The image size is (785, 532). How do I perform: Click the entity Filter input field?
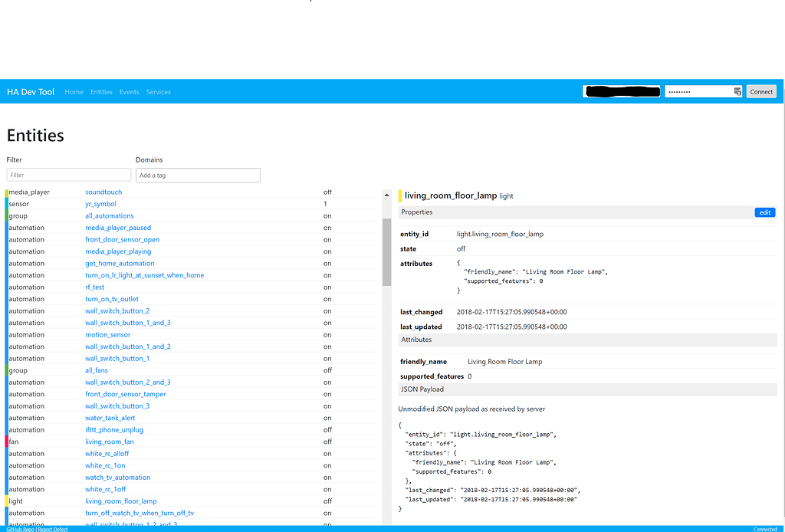[x=68, y=175]
